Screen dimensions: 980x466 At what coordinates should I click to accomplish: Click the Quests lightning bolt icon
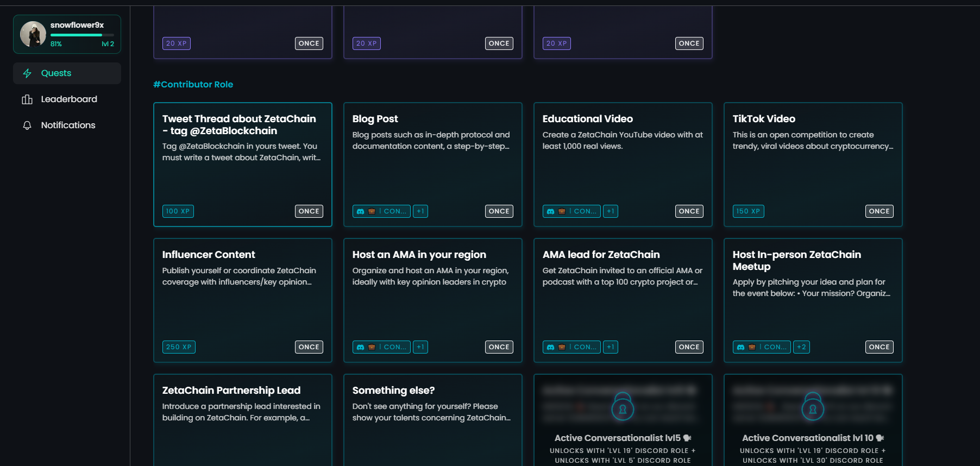27,73
